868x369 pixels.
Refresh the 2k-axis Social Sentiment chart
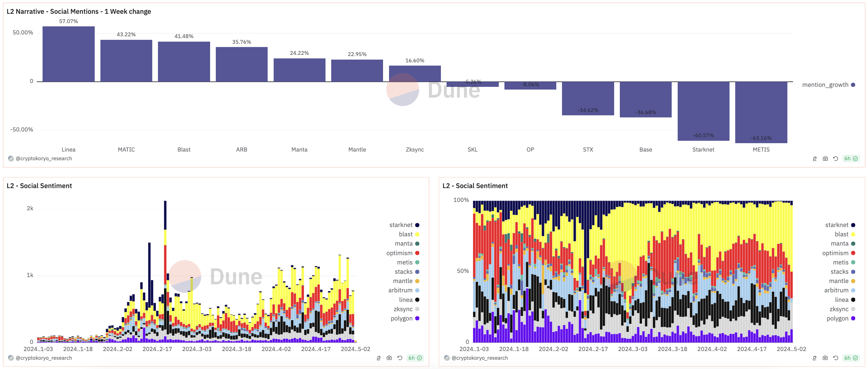coord(400,358)
